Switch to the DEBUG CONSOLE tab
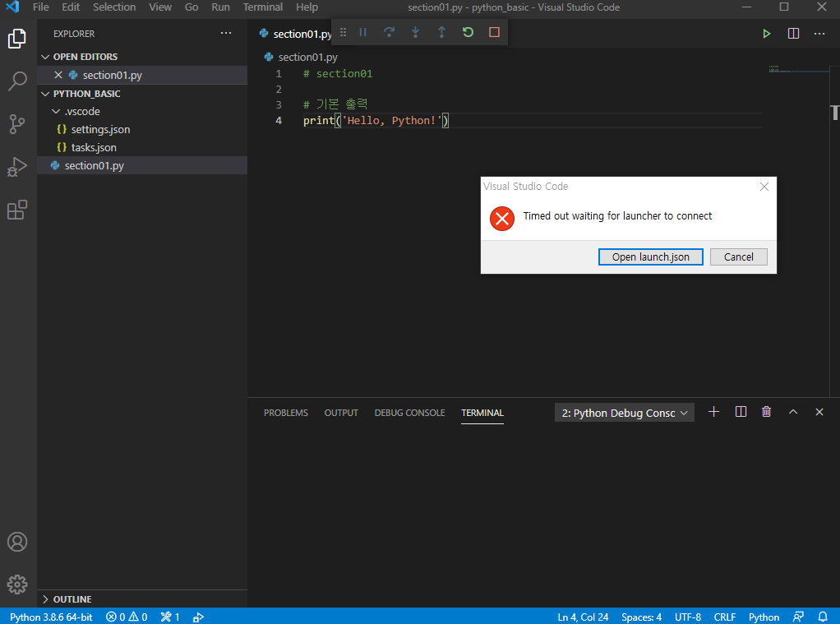The image size is (840, 624). click(409, 413)
